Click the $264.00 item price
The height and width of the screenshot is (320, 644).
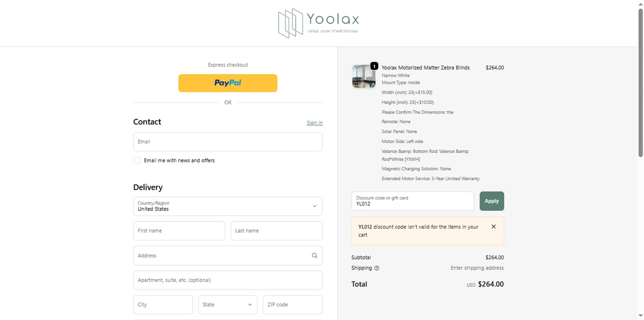[x=495, y=68]
